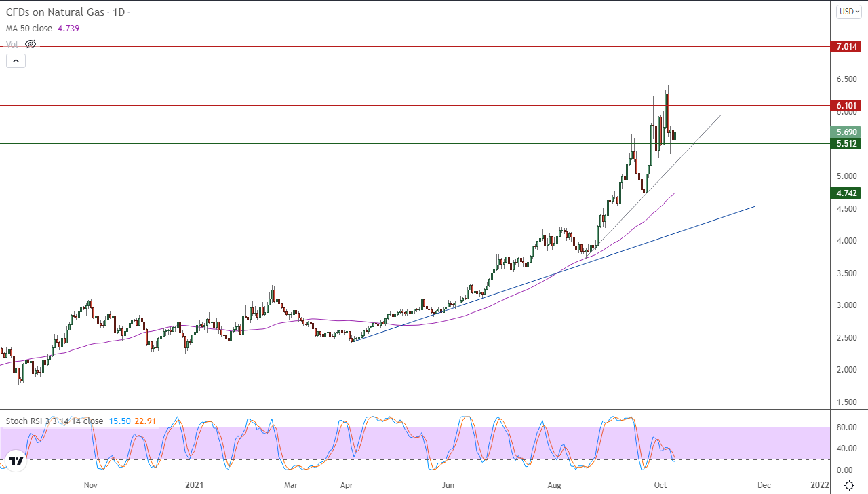Screen dimensions: 868x494
Task: Open the USD currency dropdown
Action: [x=848, y=11]
